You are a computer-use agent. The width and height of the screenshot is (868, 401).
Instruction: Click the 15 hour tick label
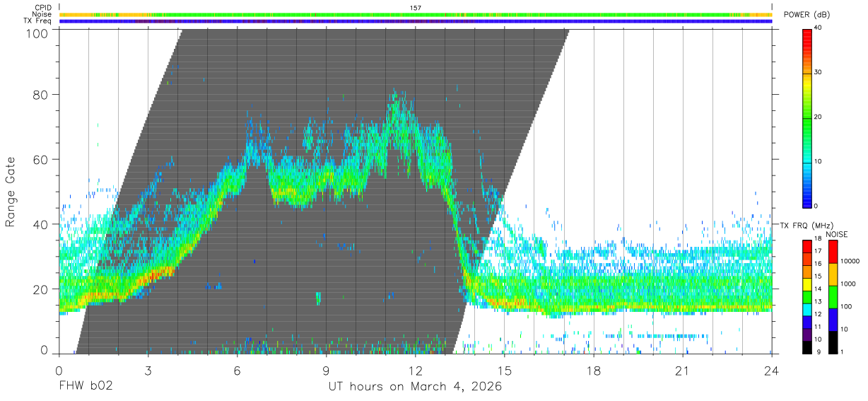505,371
